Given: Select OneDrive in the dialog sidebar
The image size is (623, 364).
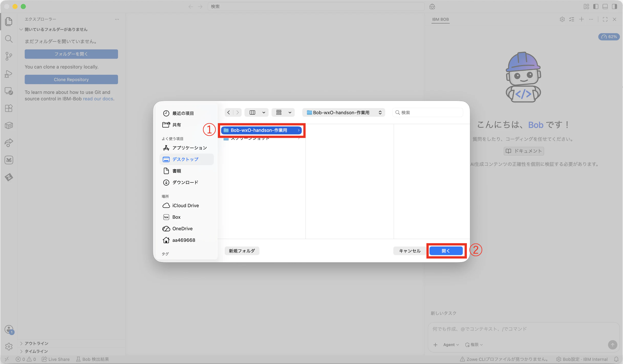Looking at the screenshot, I should coord(187,228).
